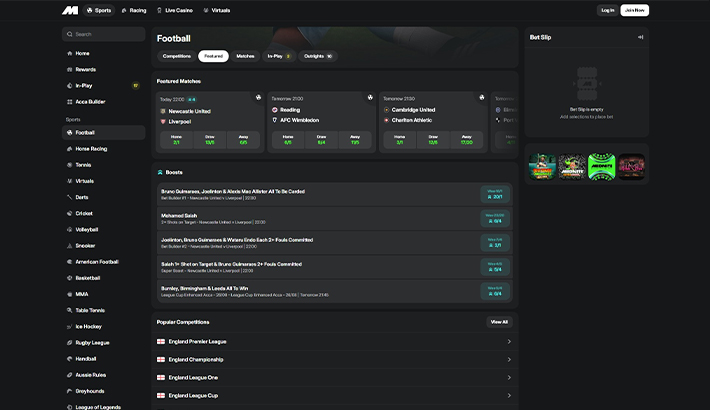Switch to the Outrights tab
This screenshot has height=410, width=710.
point(318,56)
